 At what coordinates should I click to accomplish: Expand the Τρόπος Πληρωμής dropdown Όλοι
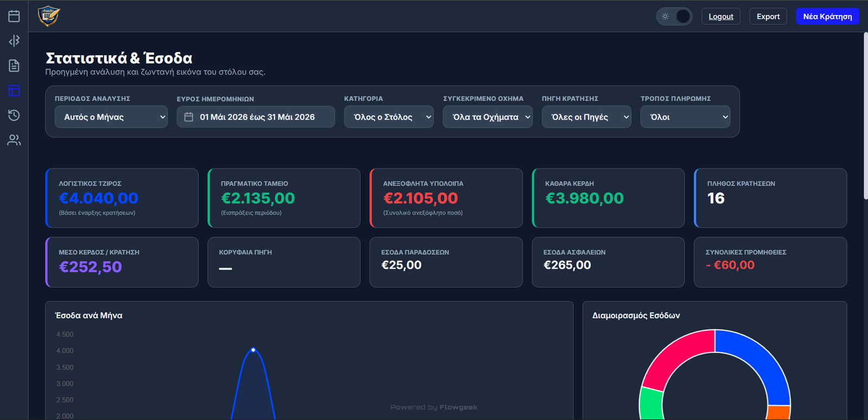tap(685, 117)
